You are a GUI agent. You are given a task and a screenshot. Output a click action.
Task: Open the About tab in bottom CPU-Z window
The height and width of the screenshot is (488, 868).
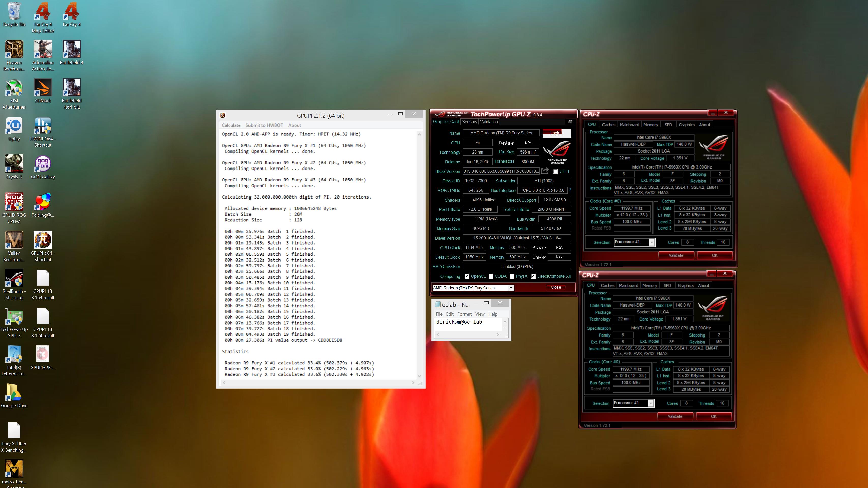click(703, 286)
